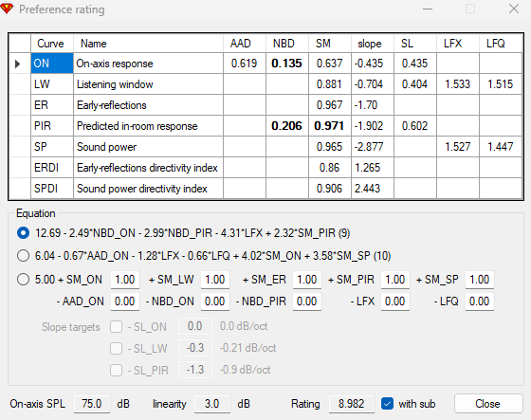Select the first equation radio button (12.69)
The width and height of the screenshot is (531, 420).
(23, 233)
